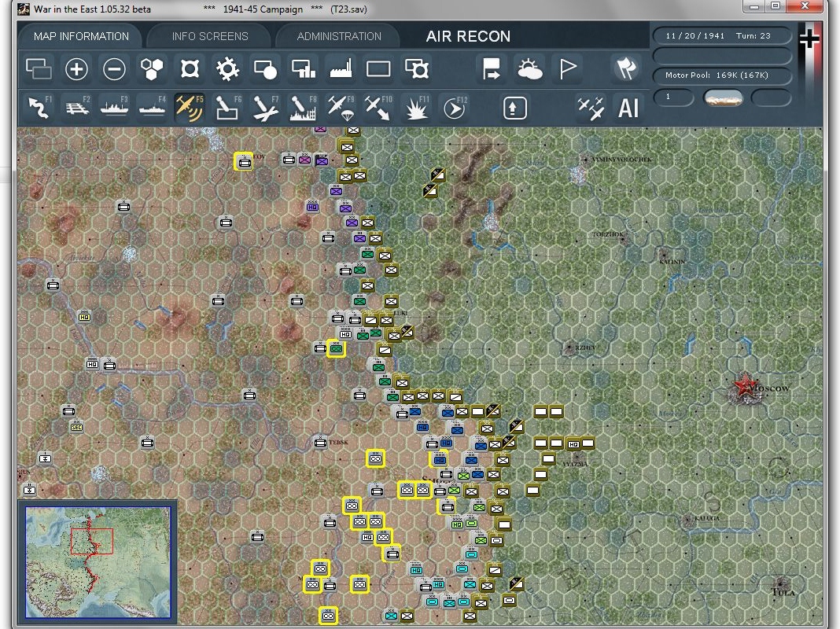840x629 pixels.
Task: Open the ADMINISTRATION tab
Action: [x=338, y=36]
